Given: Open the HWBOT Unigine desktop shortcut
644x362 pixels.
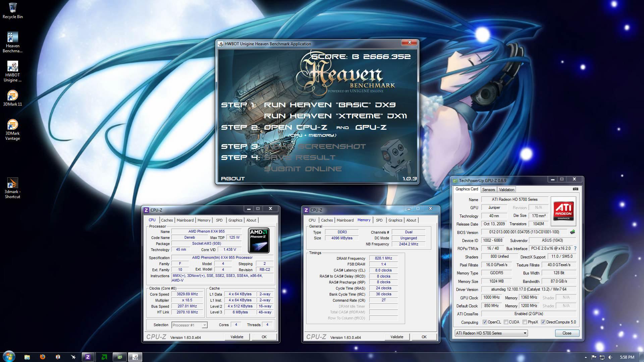Looking at the screenshot, I should (x=12, y=71).
